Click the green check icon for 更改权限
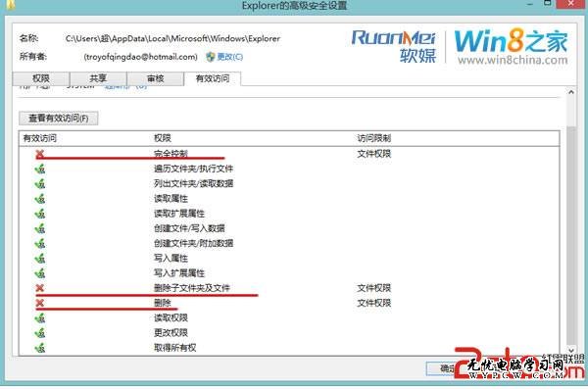 pos(40,333)
